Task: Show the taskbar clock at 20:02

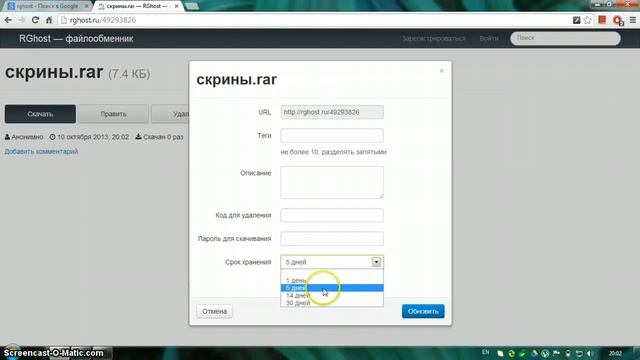Action: tap(615, 353)
